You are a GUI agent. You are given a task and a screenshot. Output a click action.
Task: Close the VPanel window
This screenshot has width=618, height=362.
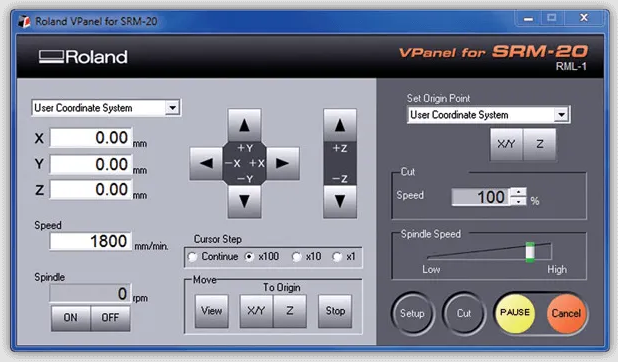(x=584, y=18)
